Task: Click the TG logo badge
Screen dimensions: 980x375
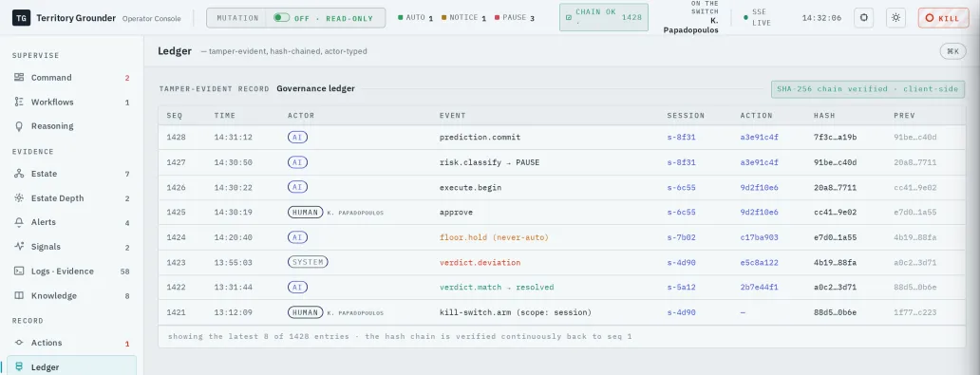Action: [21, 18]
